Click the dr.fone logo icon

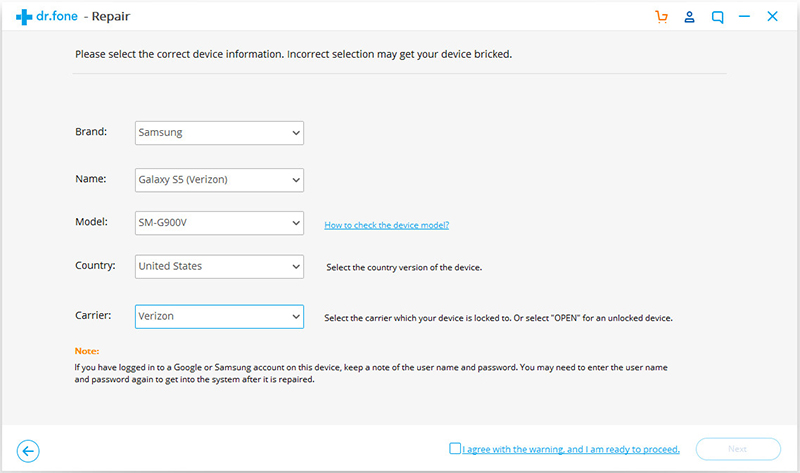pyautogui.click(x=23, y=17)
